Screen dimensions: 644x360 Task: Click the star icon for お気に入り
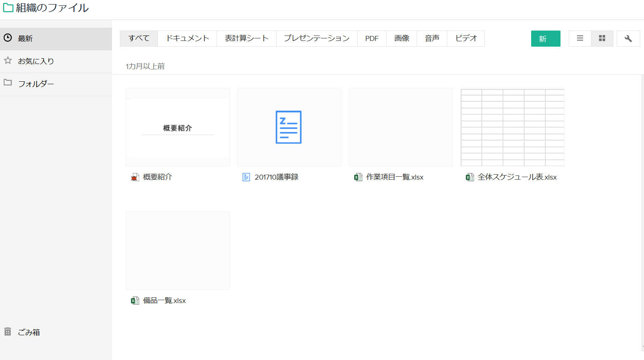(x=8, y=61)
